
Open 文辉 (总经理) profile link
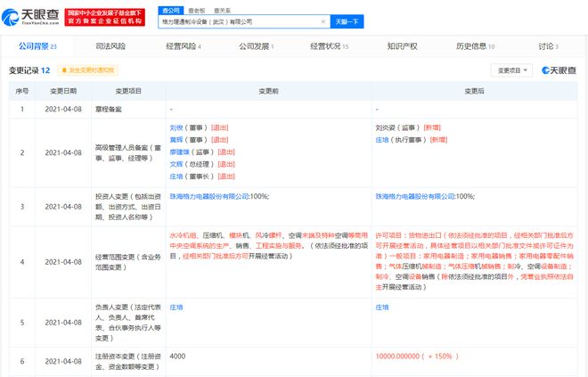pos(176,164)
